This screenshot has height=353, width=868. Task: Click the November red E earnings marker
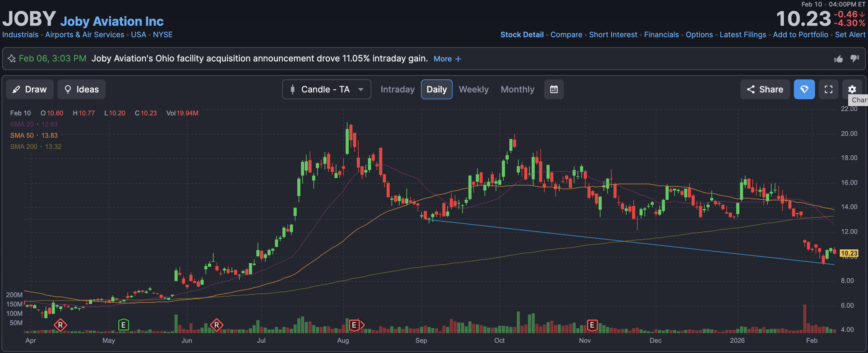[592, 325]
